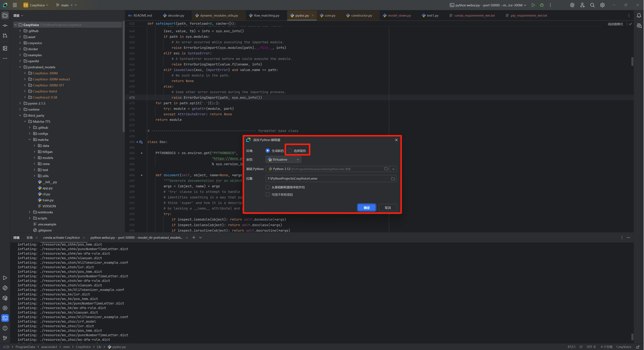Switch to the core.py editor tab

pos(330,15)
